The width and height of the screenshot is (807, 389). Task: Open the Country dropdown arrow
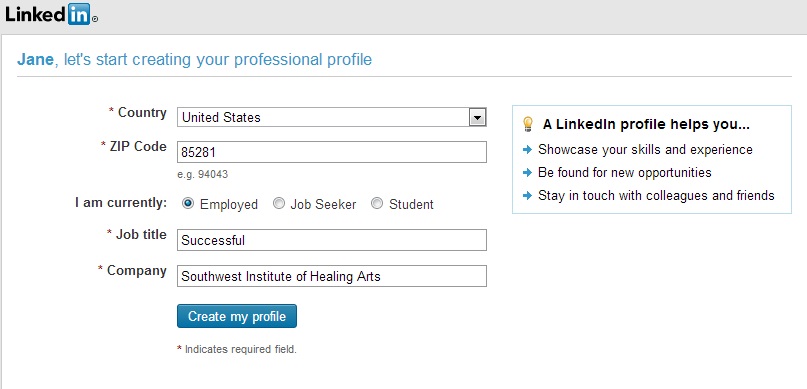coord(477,117)
